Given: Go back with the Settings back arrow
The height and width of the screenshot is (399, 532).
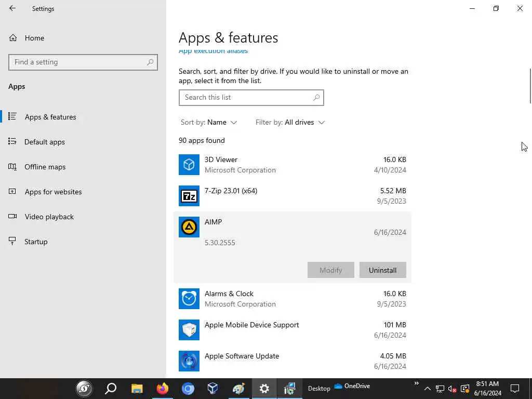Looking at the screenshot, I should click(12, 8).
